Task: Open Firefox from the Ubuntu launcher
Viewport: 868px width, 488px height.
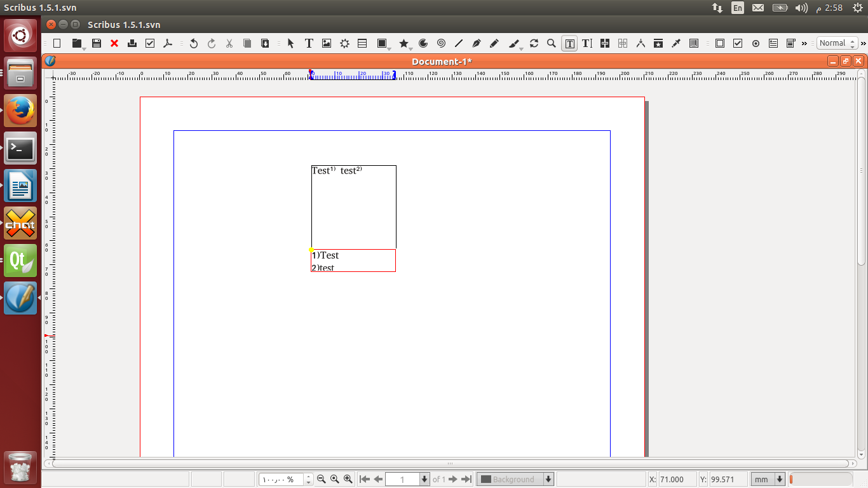Action: click(x=20, y=112)
